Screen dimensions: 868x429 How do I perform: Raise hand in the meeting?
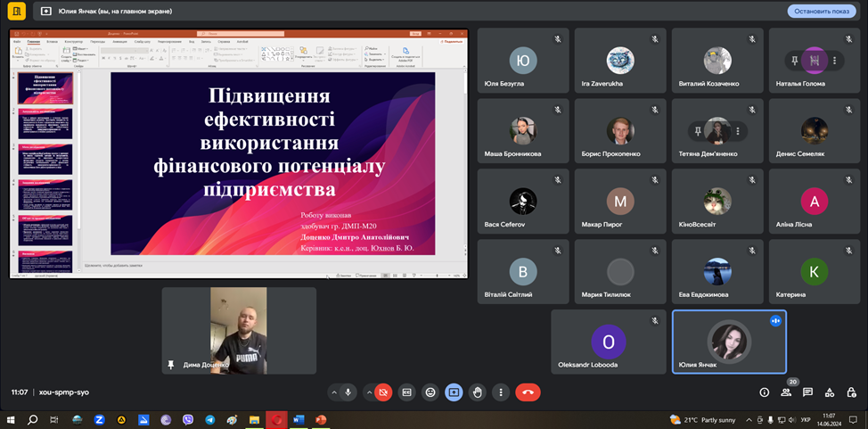[478, 392]
